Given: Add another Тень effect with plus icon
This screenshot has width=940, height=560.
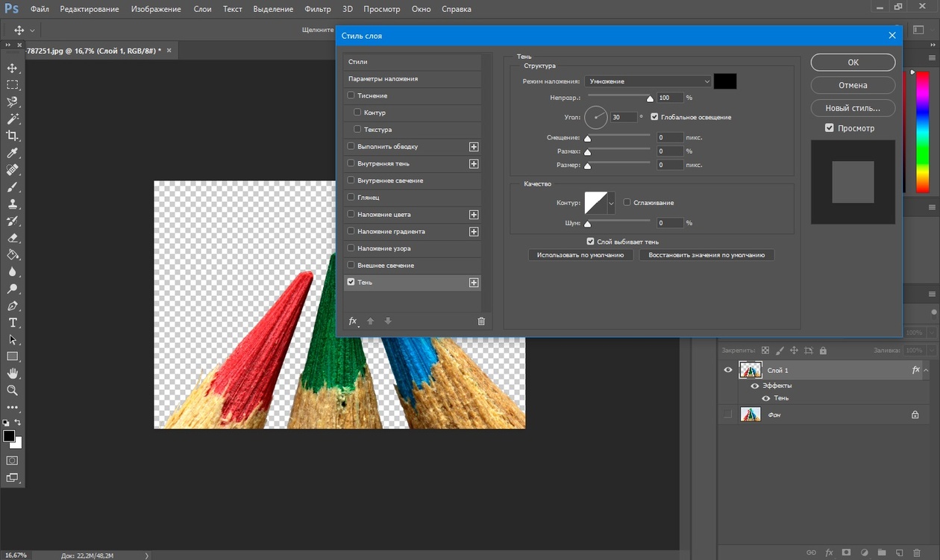Looking at the screenshot, I should 473,283.
